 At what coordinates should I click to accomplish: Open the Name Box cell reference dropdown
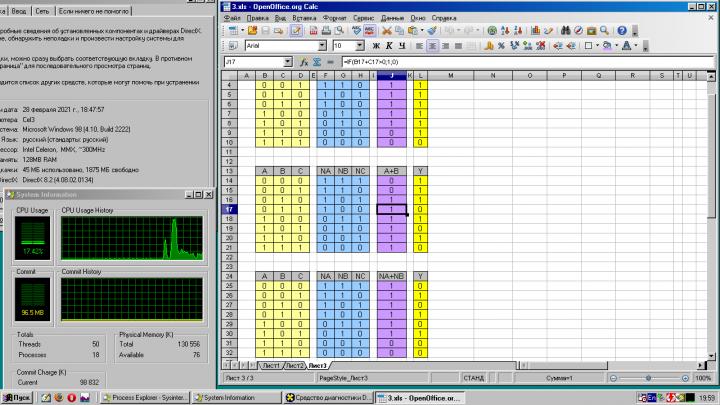[289, 62]
